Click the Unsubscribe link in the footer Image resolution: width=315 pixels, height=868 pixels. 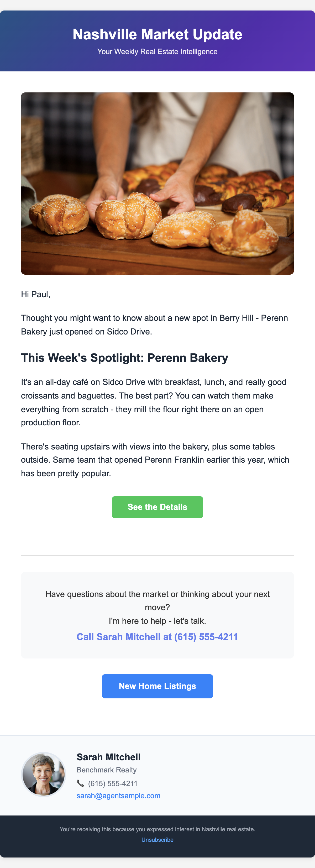click(x=157, y=840)
